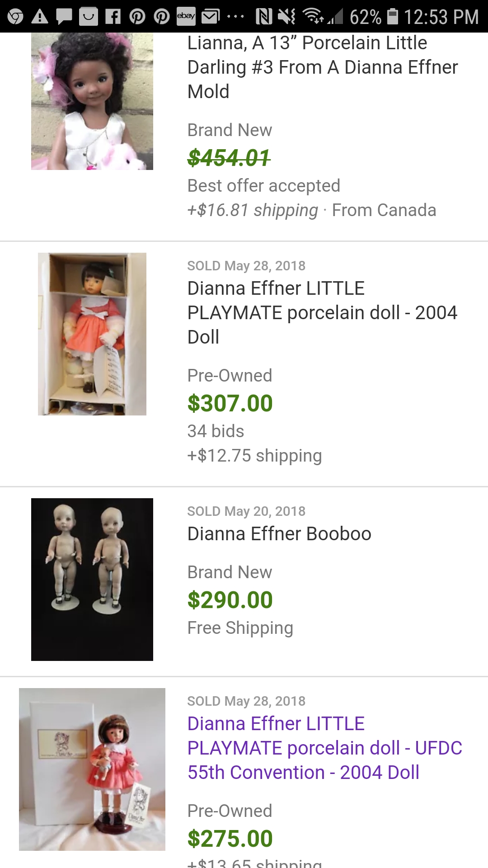The width and height of the screenshot is (488, 868).
Task: Tap the battery status icon
Action: [x=393, y=17]
